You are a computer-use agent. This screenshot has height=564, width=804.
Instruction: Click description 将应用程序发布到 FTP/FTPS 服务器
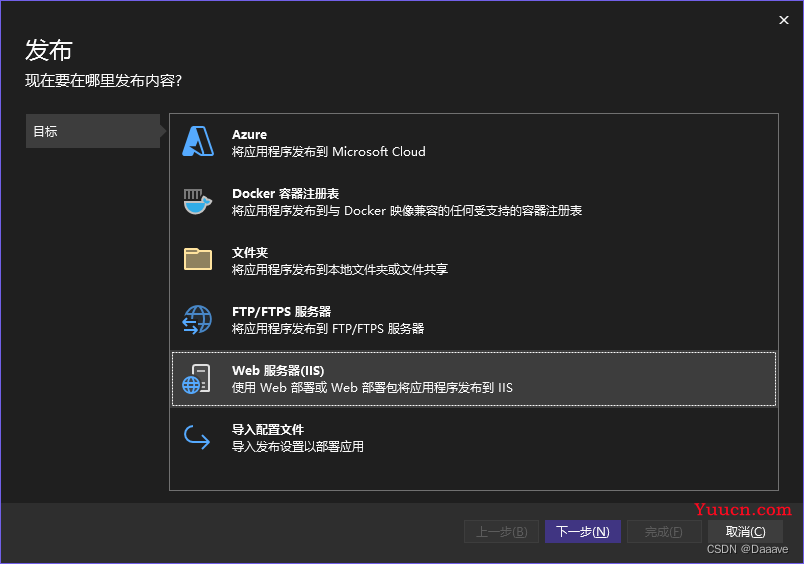click(328, 329)
